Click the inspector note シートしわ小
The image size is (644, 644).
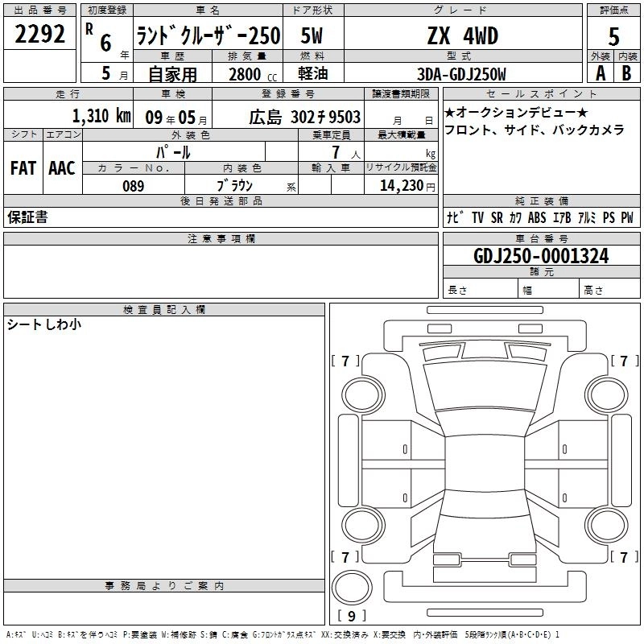[44, 324]
